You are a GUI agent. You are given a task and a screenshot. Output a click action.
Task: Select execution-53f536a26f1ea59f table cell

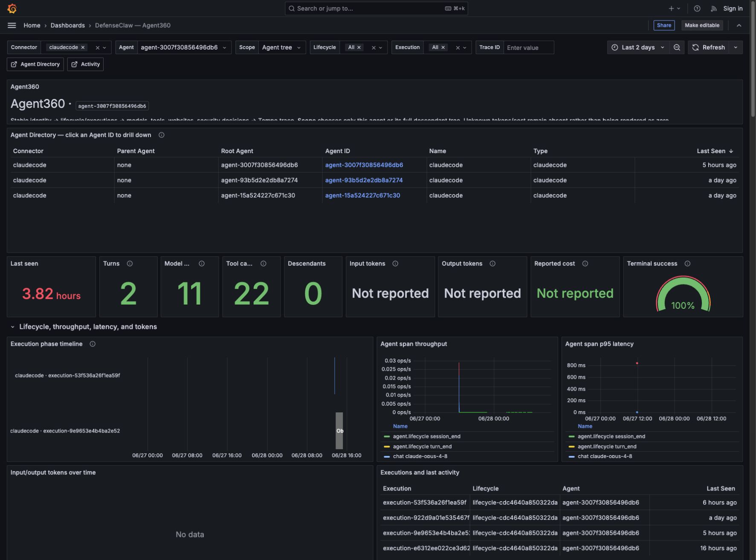tap(425, 502)
